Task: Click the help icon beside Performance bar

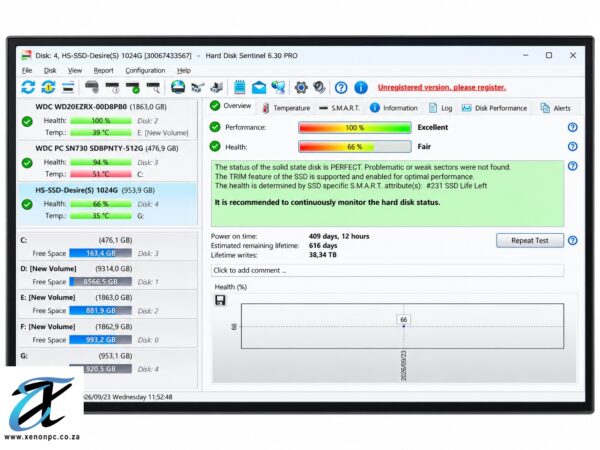Action: point(572,127)
